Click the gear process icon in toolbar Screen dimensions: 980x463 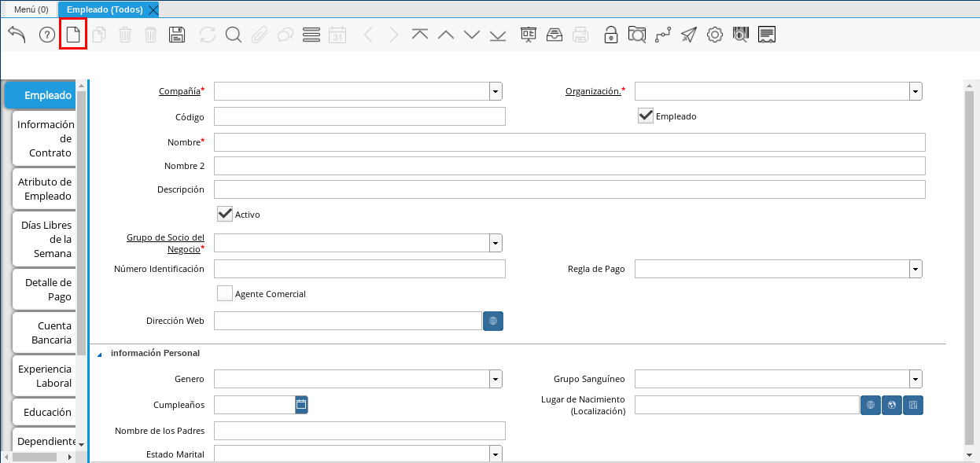tap(714, 35)
